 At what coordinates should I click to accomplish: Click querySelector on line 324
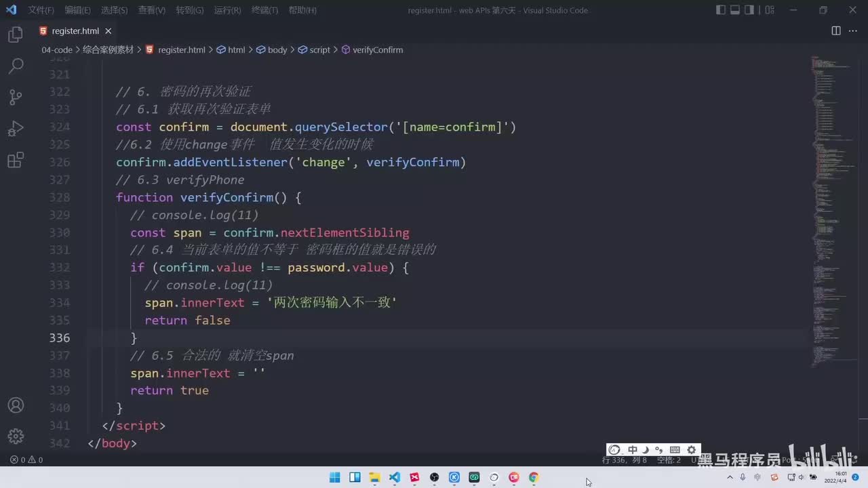[x=340, y=127]
